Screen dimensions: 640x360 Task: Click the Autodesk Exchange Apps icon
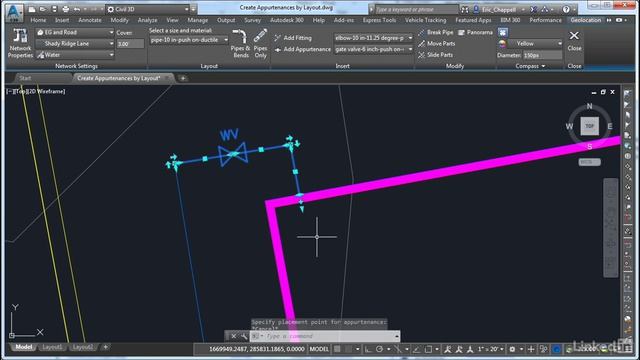(533, 9)
